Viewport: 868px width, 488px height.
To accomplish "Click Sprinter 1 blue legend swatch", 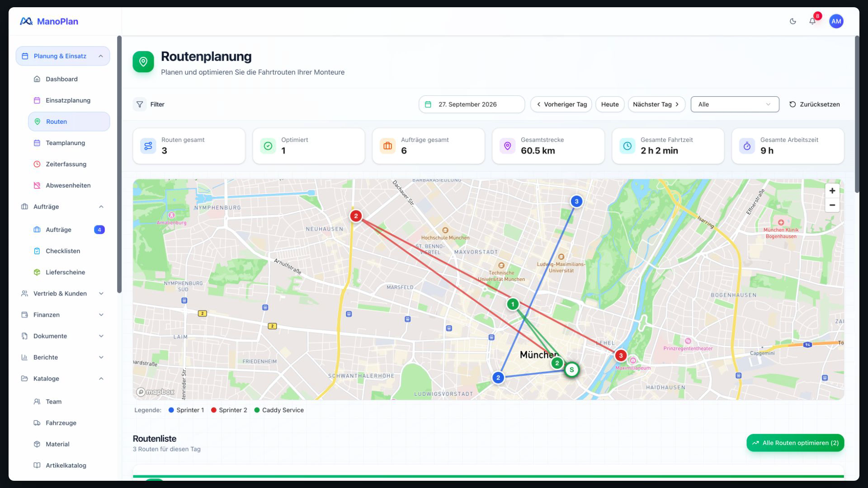I will click(x=171, y=410).
